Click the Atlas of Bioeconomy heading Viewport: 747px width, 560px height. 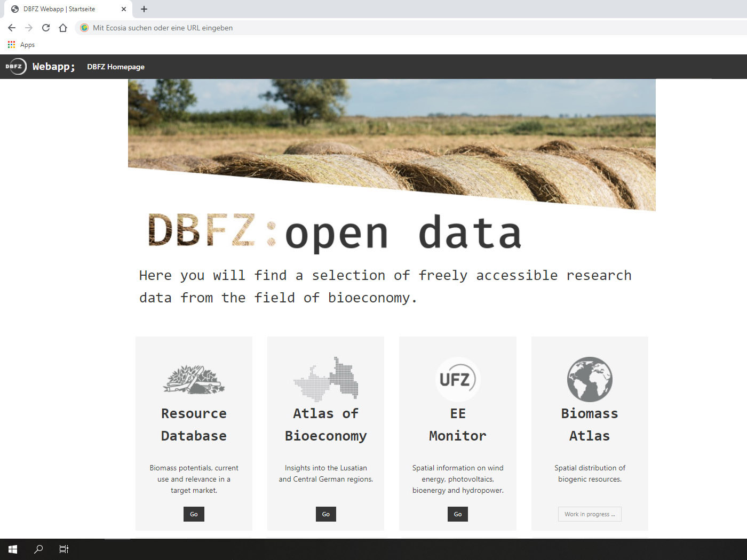coord(326,425)
